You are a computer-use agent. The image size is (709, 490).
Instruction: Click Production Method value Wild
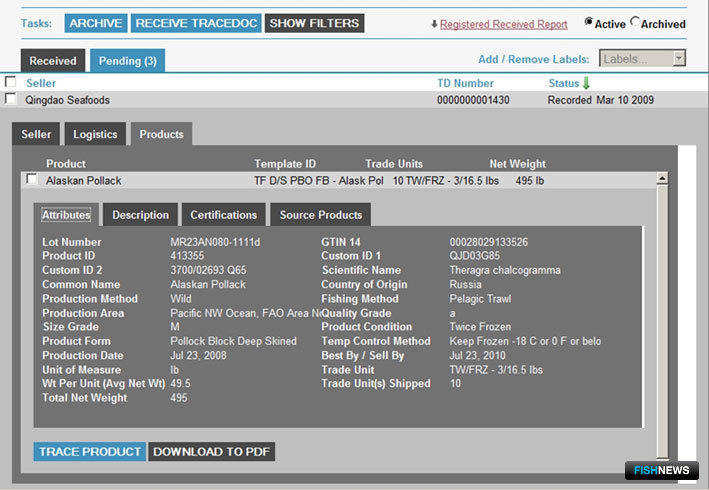pyautogui.click(x=181, y=299)
